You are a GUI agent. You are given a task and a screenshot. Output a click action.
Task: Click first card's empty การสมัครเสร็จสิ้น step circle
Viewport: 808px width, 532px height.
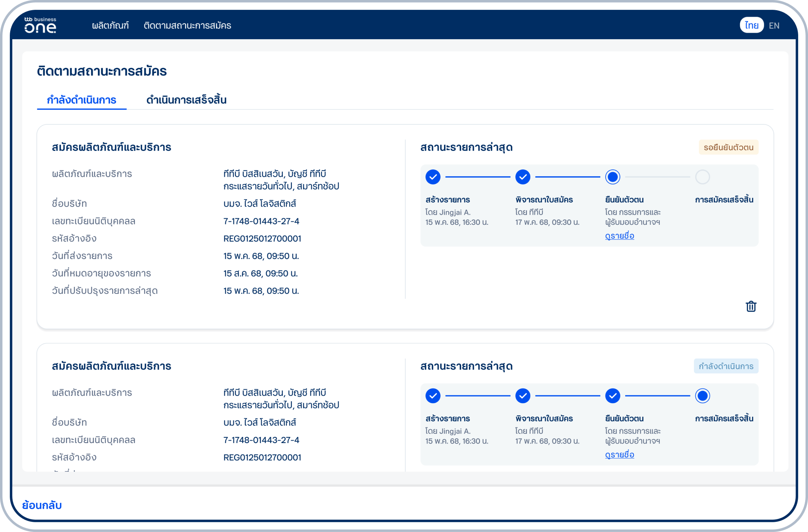click(x=702, y=177)
